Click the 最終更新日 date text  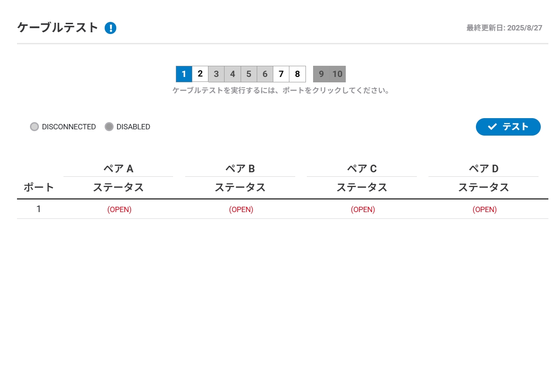pyautogui.click(x=504, y=28)
